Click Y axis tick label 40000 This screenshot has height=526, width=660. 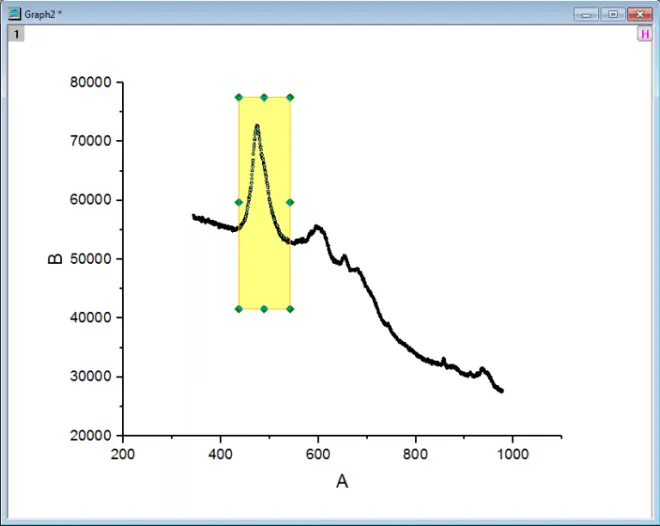(x=90, y=317)
